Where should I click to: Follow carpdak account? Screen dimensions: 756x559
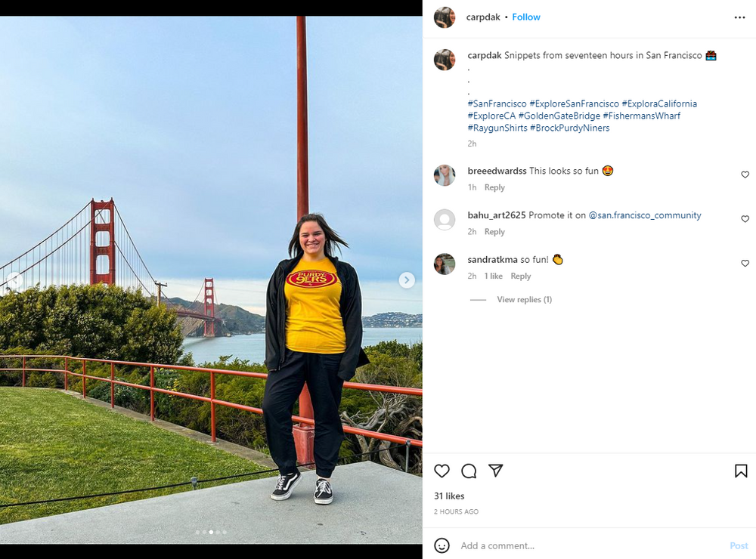click(526, 17)
